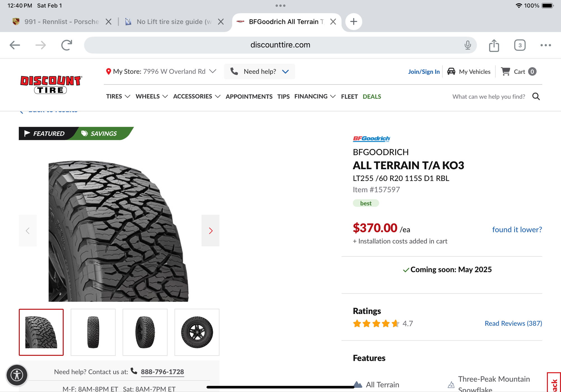Show next tire image with red arrow

click(x=210, y=231)
